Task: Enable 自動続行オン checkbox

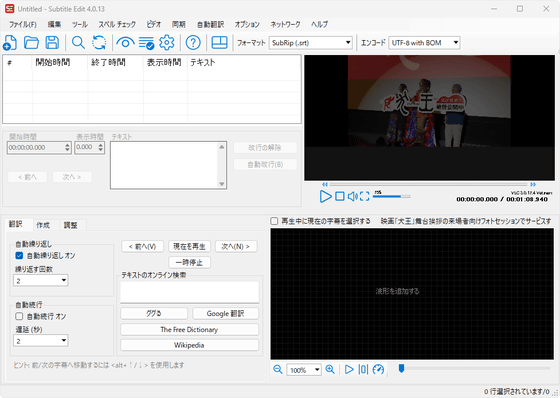Action: [x=19, y=316]
